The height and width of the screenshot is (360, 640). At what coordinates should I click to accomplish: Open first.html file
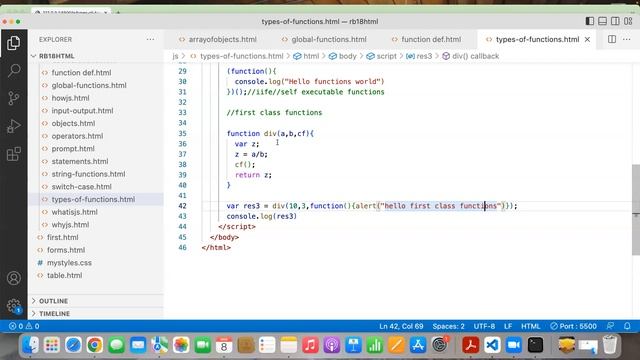point(62,237)
